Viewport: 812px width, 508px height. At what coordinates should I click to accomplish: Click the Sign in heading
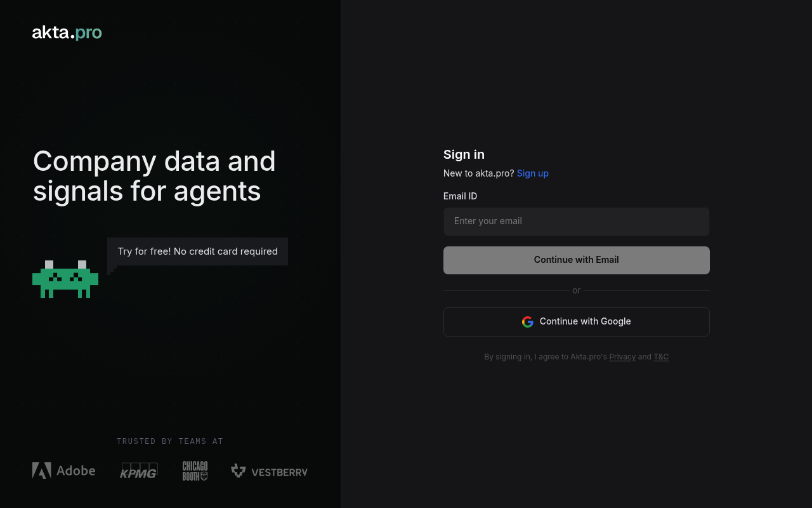click(x=464, y=154)
